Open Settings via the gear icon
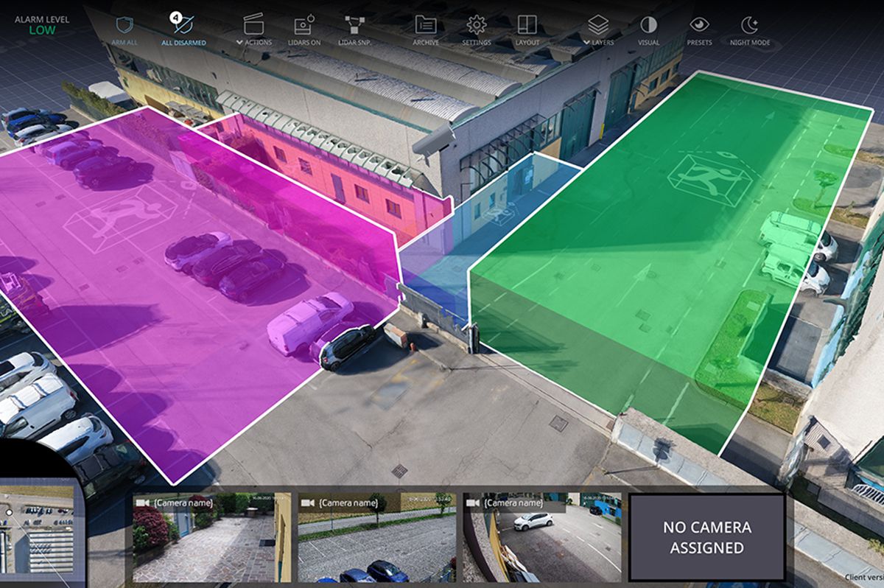 (x=477, y=25)
